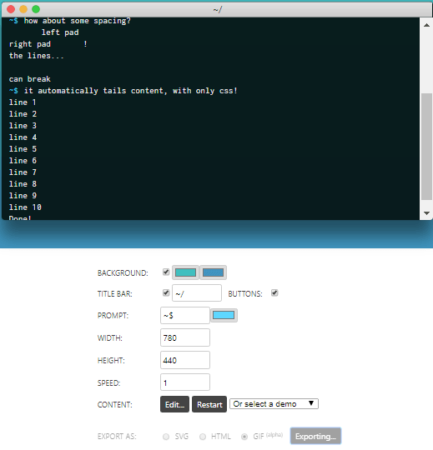Click the terminal vertical scrollbar thumb
This screenshot has height=450, width=433.
coord(426,146)
